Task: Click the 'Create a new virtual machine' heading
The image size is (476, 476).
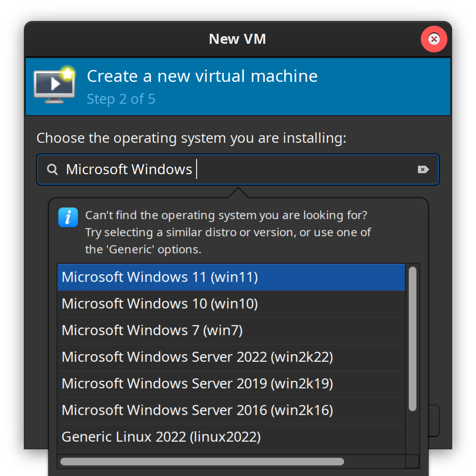Action: [x=202, y=76]
